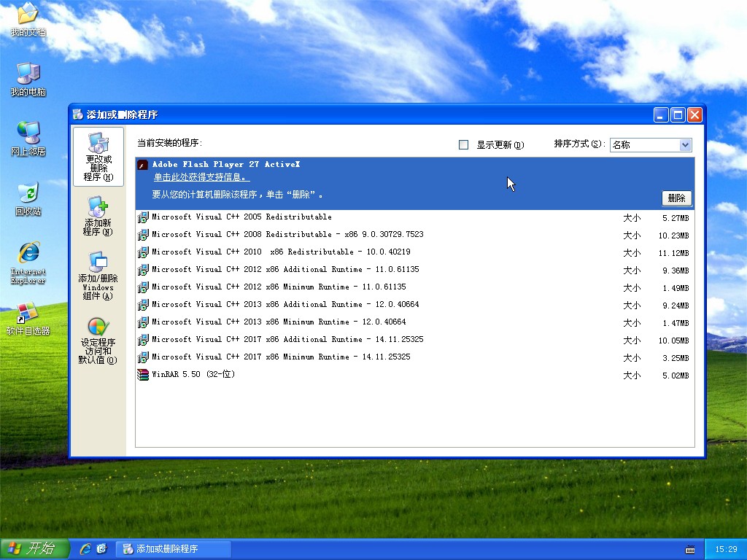Screen dimensions: 747x560
Task: Click the Adobe Flash Player program icon
Action: (x=142, y=165)
